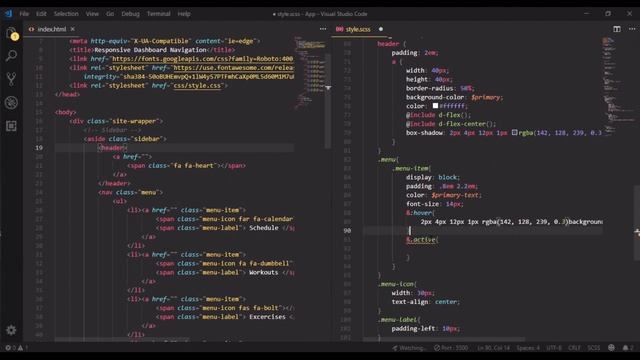Screen dimensions: 640x360
Task: Follow the fonts.googleapis.com link
Action: click(202, 59)
